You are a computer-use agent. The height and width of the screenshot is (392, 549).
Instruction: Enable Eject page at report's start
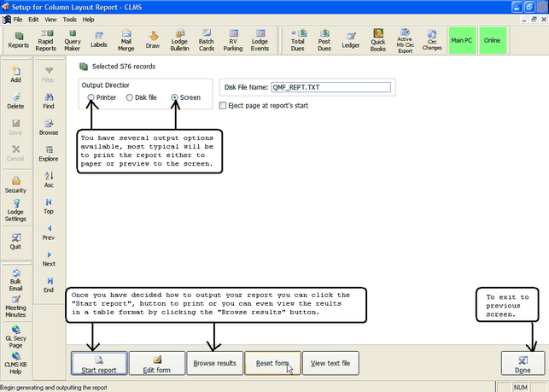[224, 106]
